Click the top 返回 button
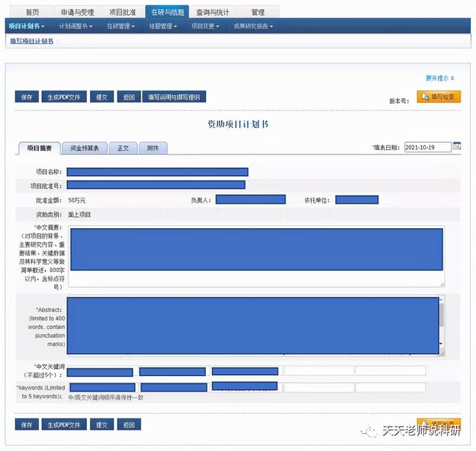The height and width of the screenshot is (451, 476). click(x=129, y=97)
